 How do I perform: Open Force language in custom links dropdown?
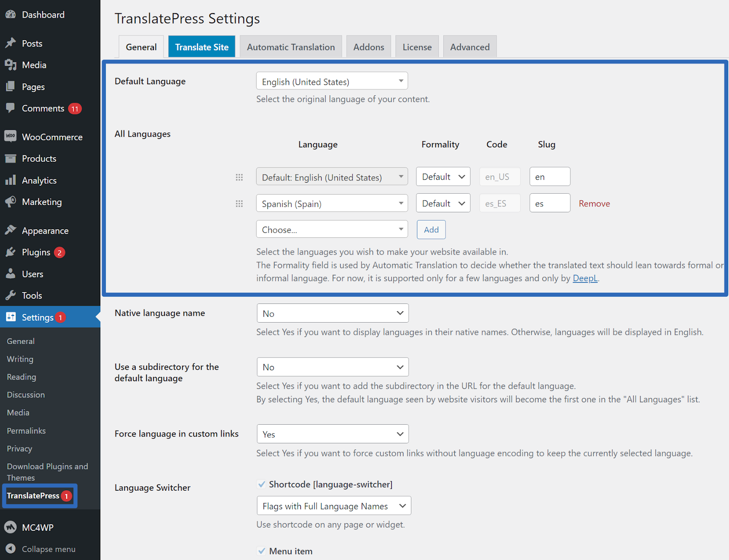click(x=333, y=434)
